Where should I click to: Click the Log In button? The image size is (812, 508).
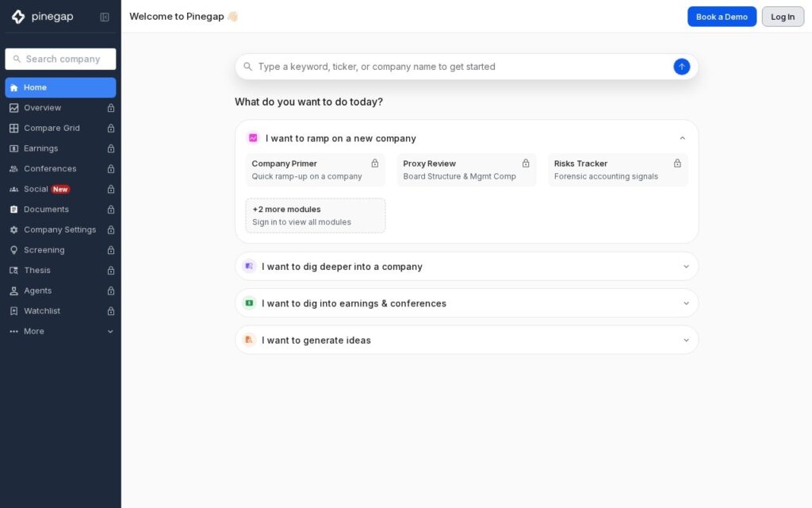pyautogui.click(x=783, y=17)
